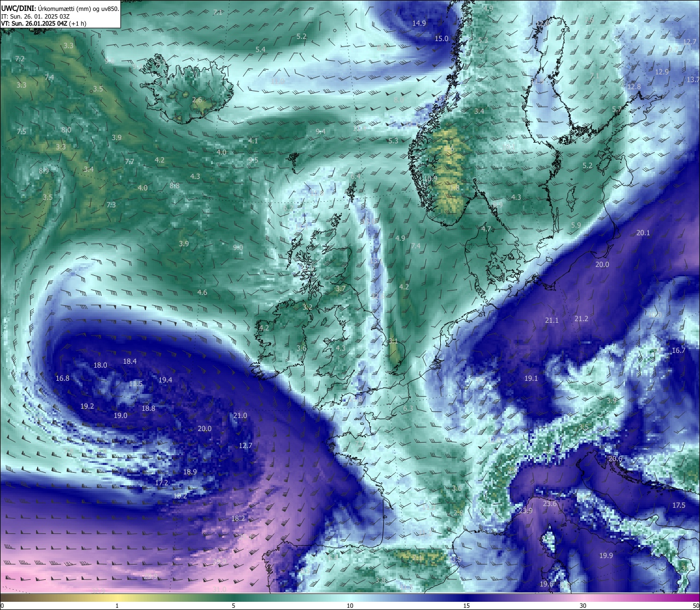Click the UWC/DINI Úrkomumætti title text

click(60, 8)
